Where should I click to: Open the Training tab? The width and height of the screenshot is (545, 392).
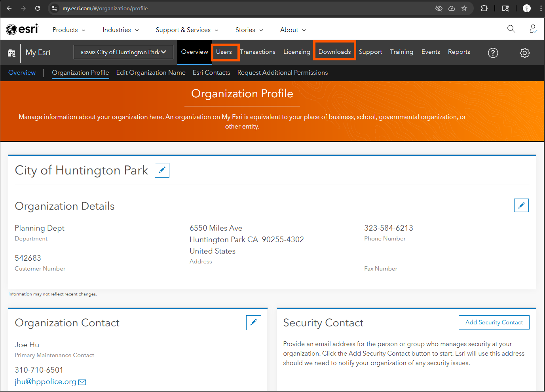pyautogui.click(x=401, y=52)
